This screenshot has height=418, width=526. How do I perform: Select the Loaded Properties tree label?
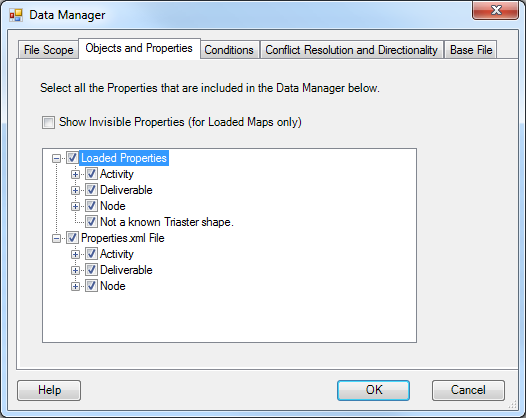coord(124,158)
